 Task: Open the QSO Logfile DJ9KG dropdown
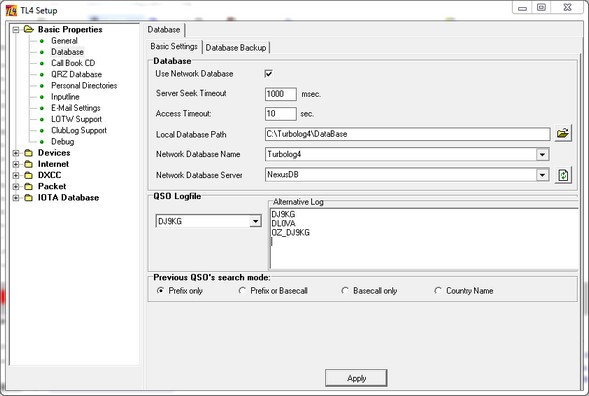[x=255, y=221]
